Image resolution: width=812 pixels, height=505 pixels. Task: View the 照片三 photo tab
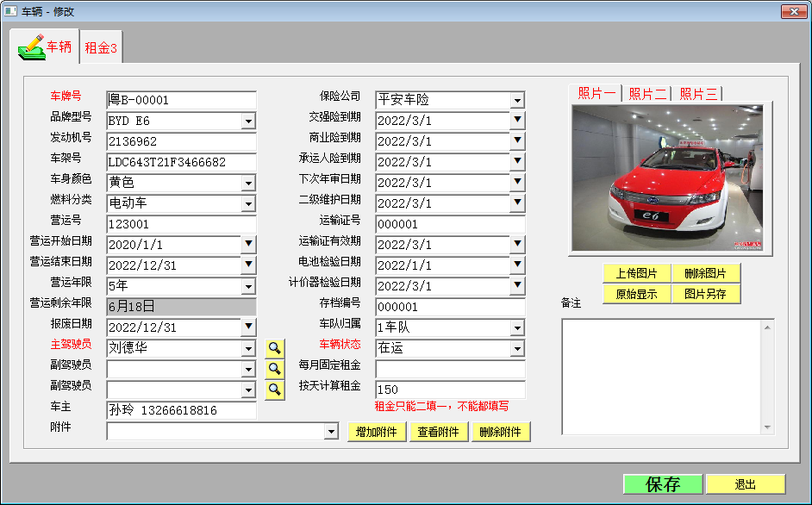[697, 94]
